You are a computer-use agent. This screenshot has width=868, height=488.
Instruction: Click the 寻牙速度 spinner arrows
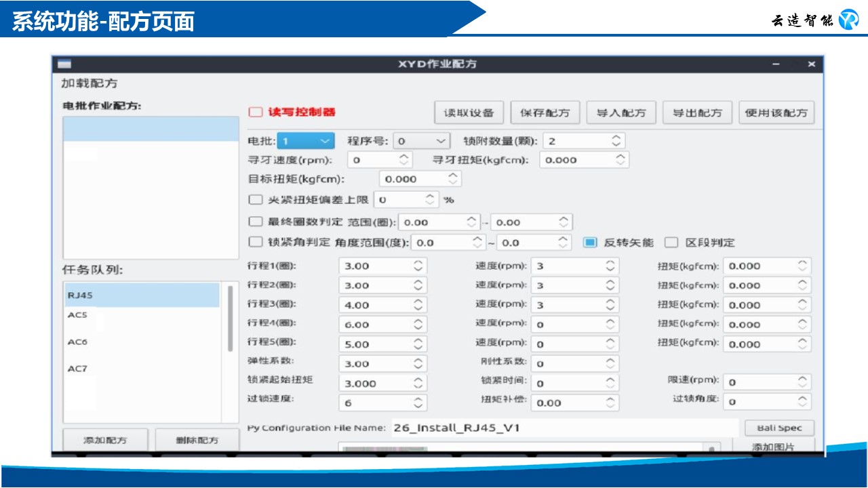[403, 160]
